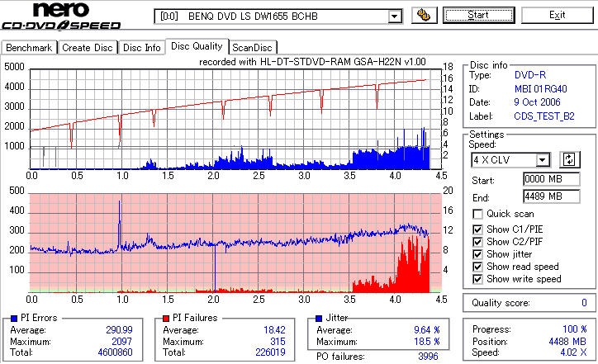Click the recorded with HL-DT-ST caption
The height and width of the screenshot is (364, 598).
[312, 62]
